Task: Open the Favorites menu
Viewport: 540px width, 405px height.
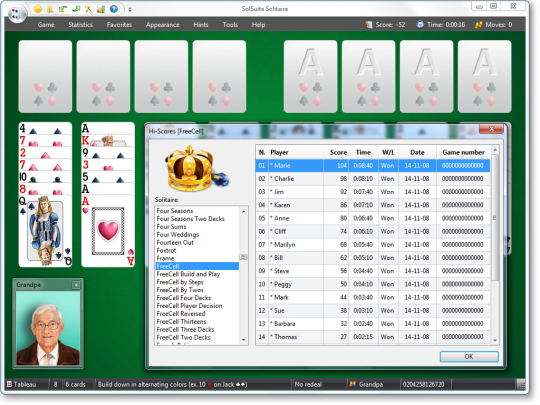Action: tap(119, 24)
